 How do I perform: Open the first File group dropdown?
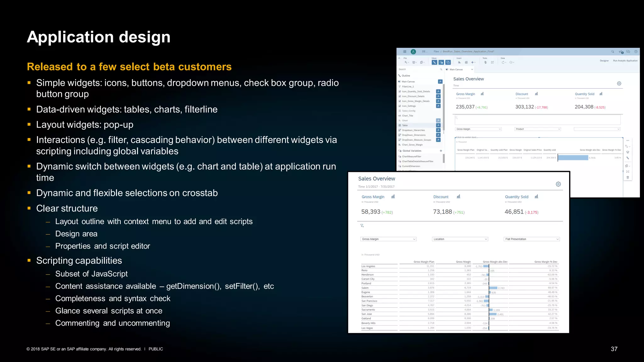tap(407, 62)
